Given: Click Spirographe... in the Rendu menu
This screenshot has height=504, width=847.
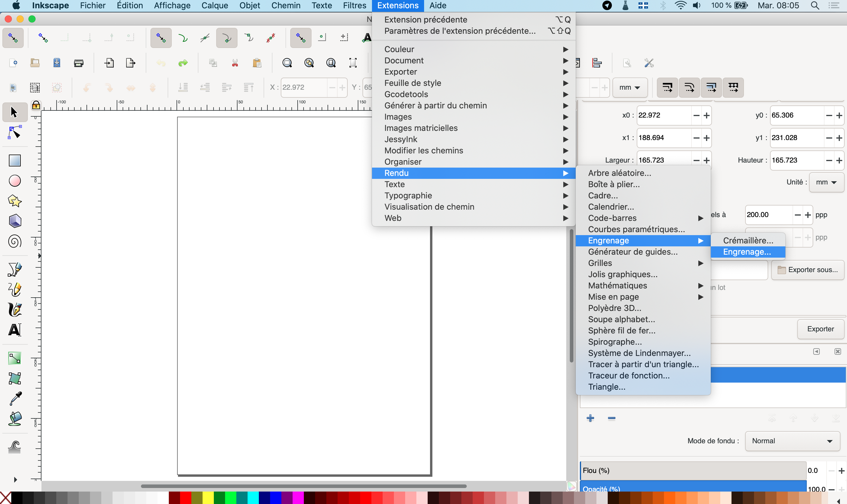Looking at the screenshot, I should (615, 342).
